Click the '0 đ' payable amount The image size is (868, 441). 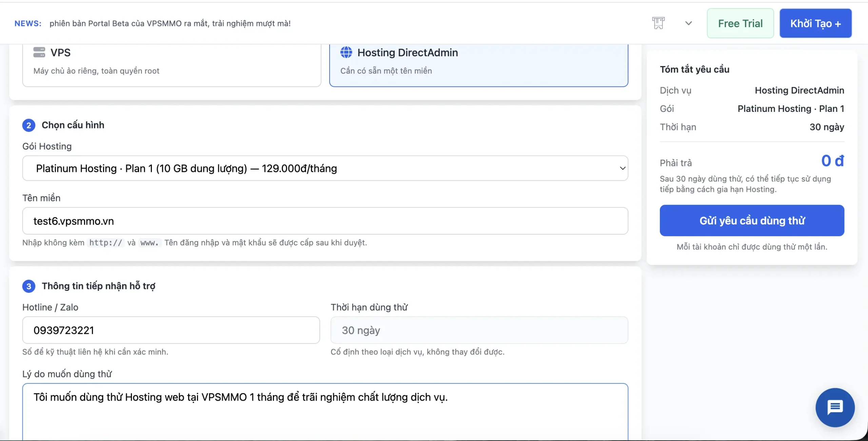pyautogui.click(x=833, y=161)
